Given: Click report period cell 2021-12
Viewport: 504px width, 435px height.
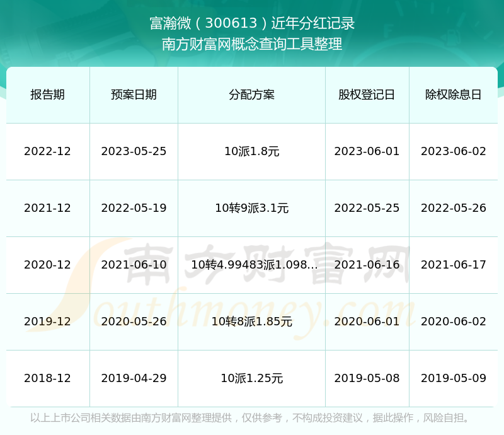Looking at the screenshot, I should 48,208.
